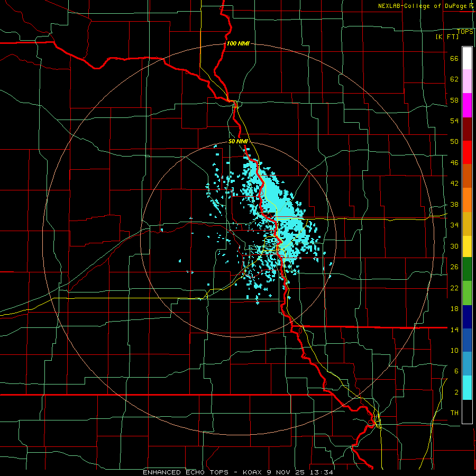The image size is (476, 476).
Task: Click the '[K FT]' units label
Action: pos(447,36)
